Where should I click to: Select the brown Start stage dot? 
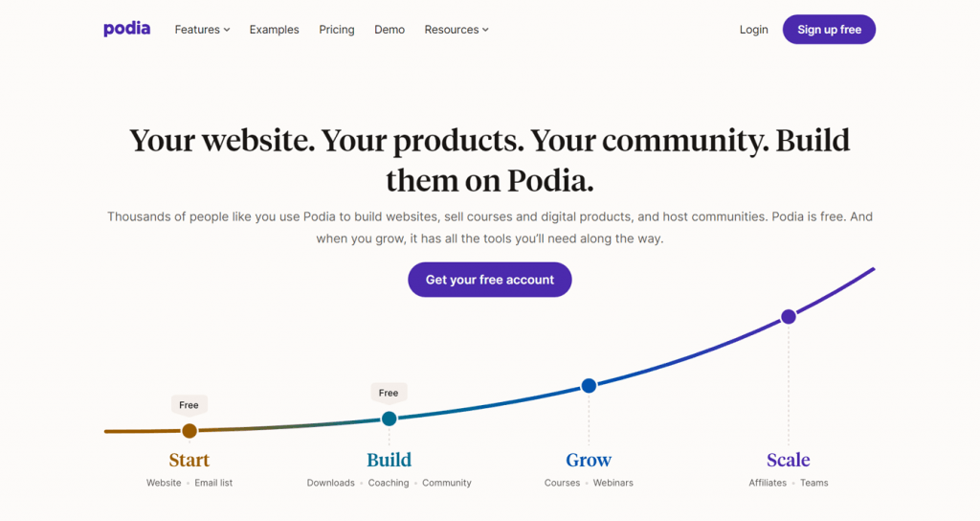(x=189, y=430)
